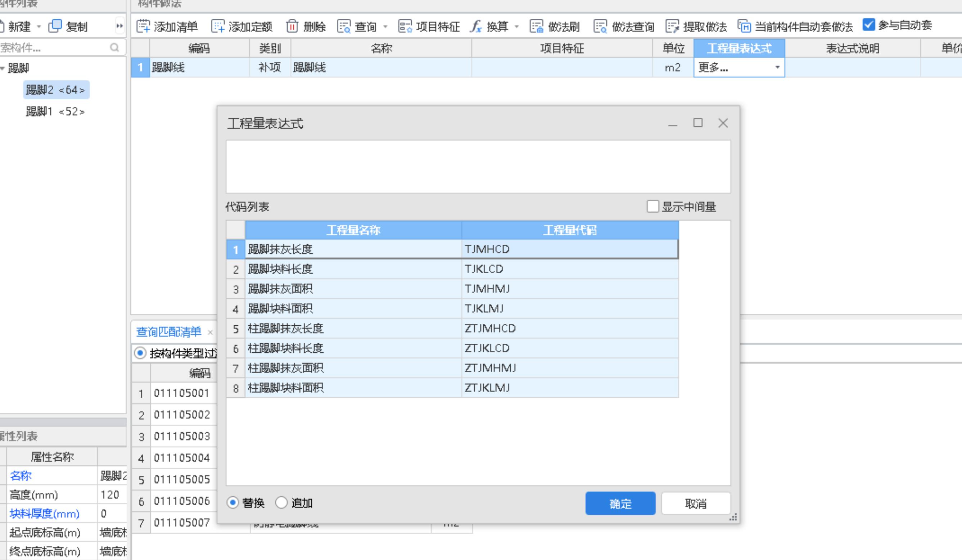
Task: Select row 踢脚抹灰面积
Action: (452, 289)
